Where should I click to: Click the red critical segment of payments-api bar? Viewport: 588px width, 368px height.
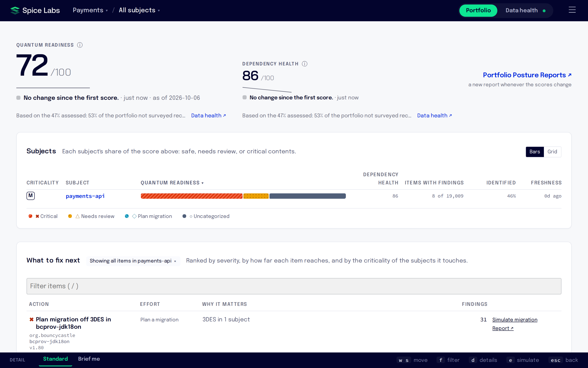coord(192,196)
